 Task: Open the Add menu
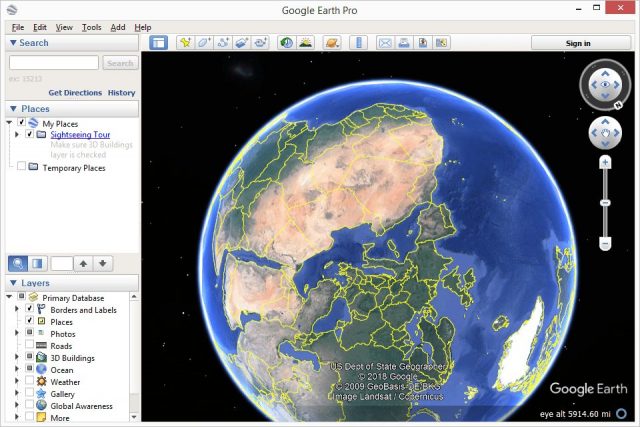(x=118, y=27)
